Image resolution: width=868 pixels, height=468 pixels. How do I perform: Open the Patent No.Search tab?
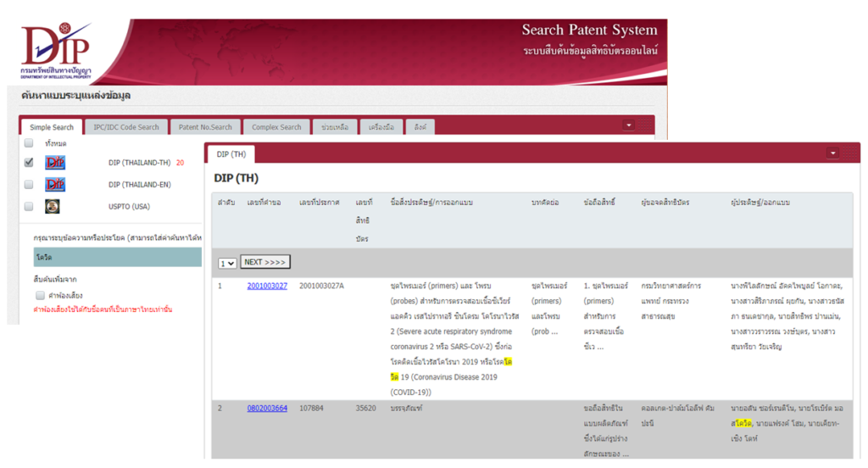205,127
